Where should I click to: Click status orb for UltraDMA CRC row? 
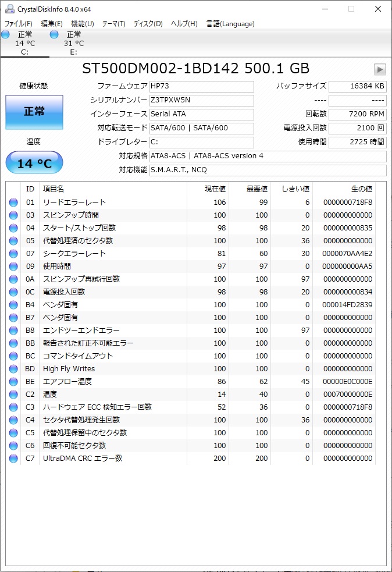[x=13, y=459]
